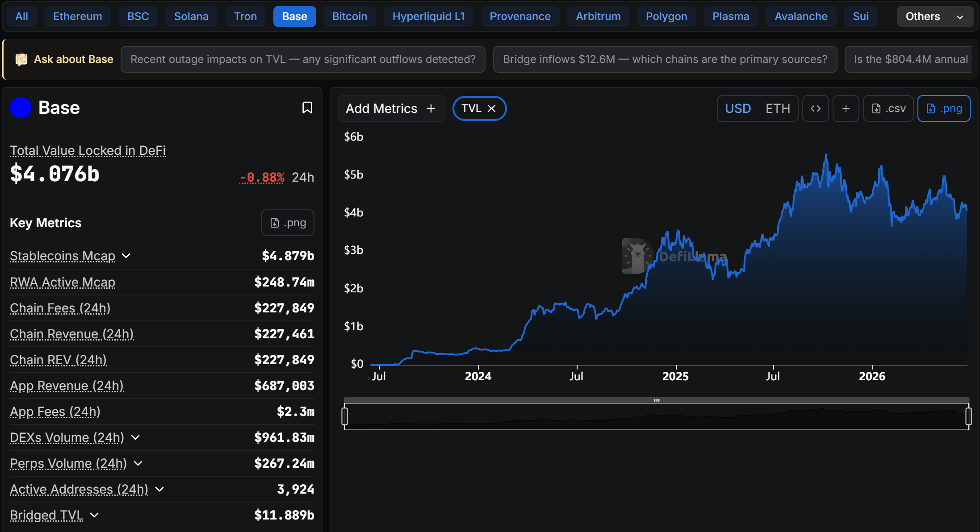
Task: Switch to the Ethereum chain tab
Action: click(78, 17)
